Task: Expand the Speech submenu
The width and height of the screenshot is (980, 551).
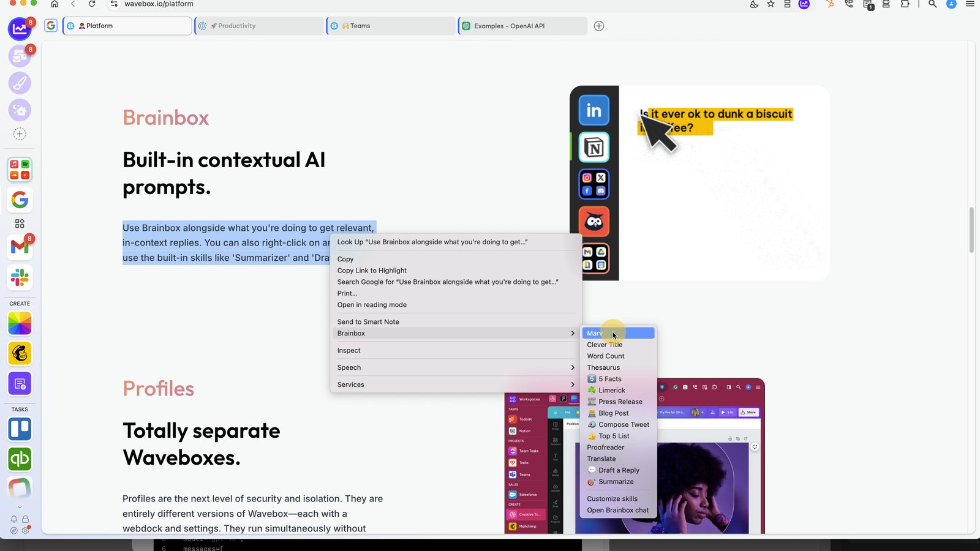Action: [456, 367]
